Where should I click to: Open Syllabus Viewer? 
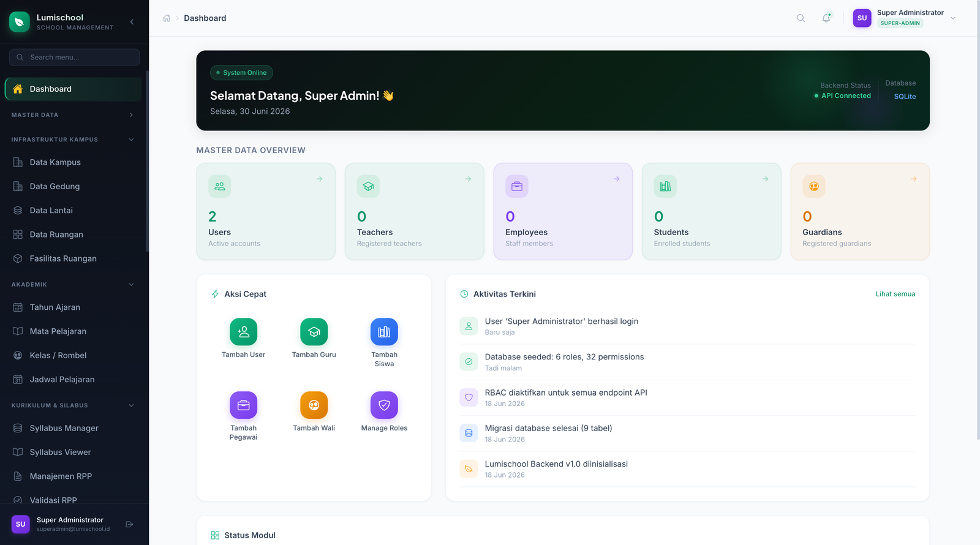point(73,453)
